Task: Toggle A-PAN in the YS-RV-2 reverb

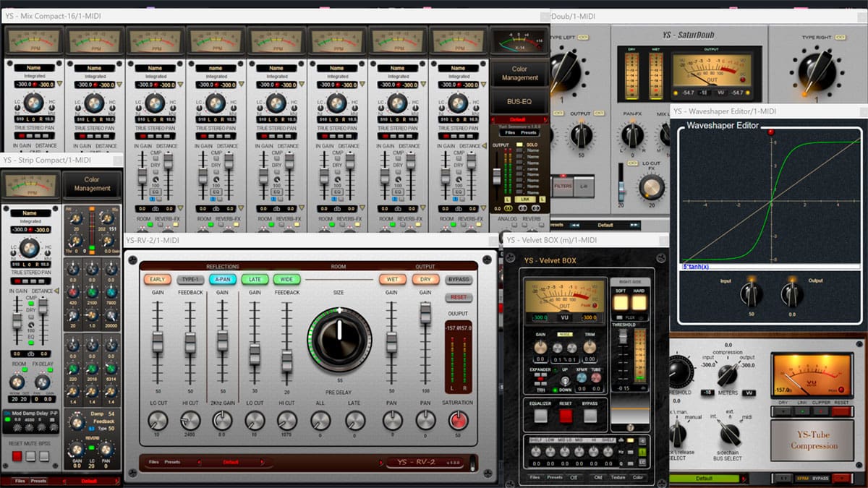Action: click(222, 279)
